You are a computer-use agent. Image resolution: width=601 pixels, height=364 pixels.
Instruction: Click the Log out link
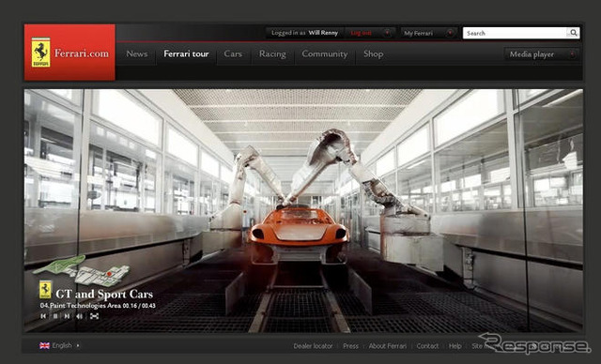point(361,33)
